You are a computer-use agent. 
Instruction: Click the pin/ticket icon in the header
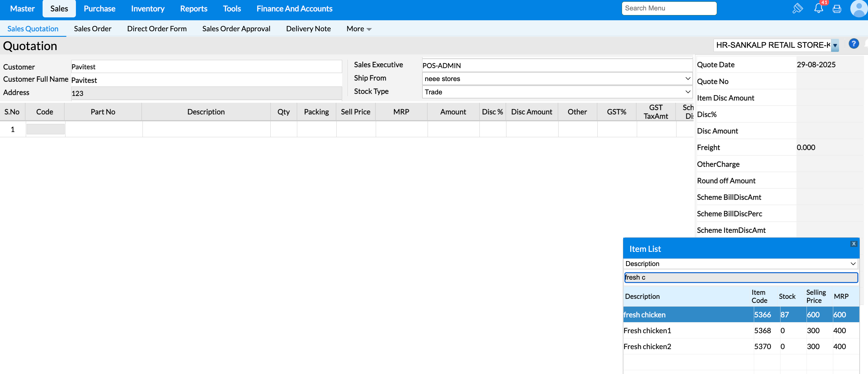pyautogui.click(x=797, y=8)
